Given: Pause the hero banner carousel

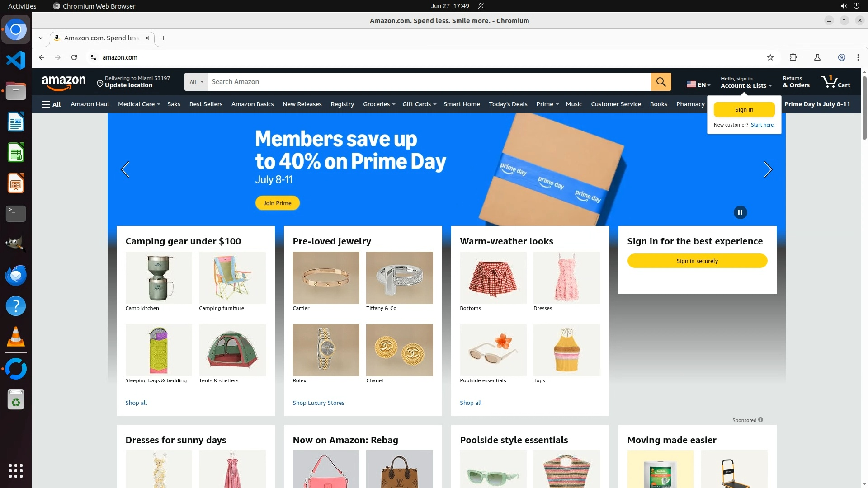Looking at the screenshot, I should [740, 212].
